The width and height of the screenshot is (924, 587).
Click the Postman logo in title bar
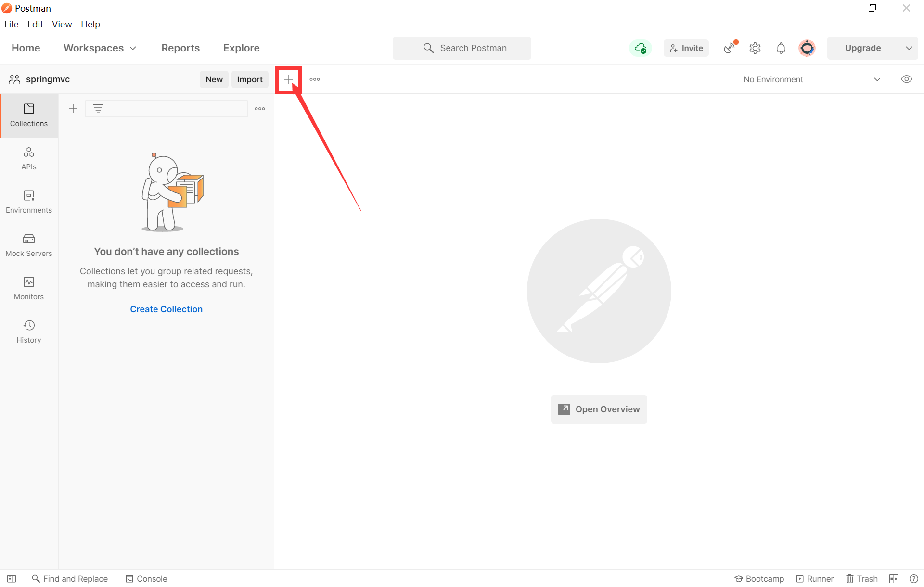[x=7, y=8]
